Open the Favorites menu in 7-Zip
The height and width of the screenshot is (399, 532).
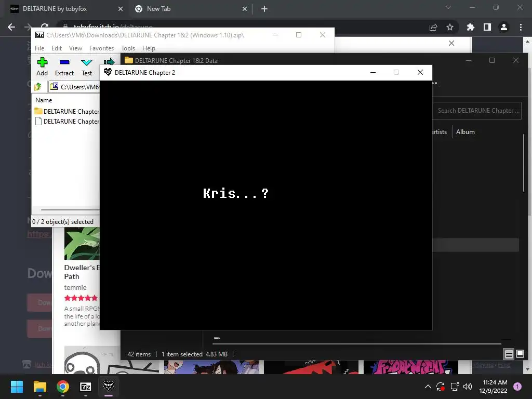pos(101,48)
